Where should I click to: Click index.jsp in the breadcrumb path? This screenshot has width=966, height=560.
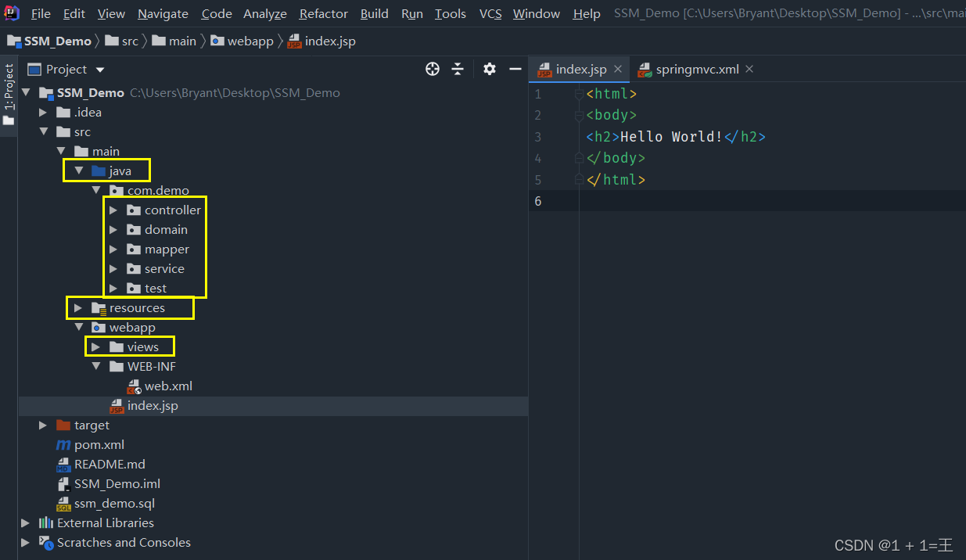pos(321,41)
